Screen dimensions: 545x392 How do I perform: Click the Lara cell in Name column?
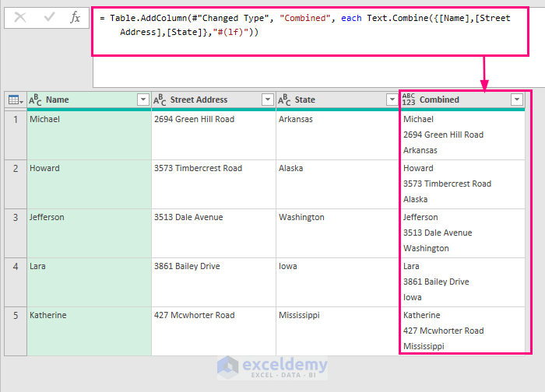(x=90, y=282)
